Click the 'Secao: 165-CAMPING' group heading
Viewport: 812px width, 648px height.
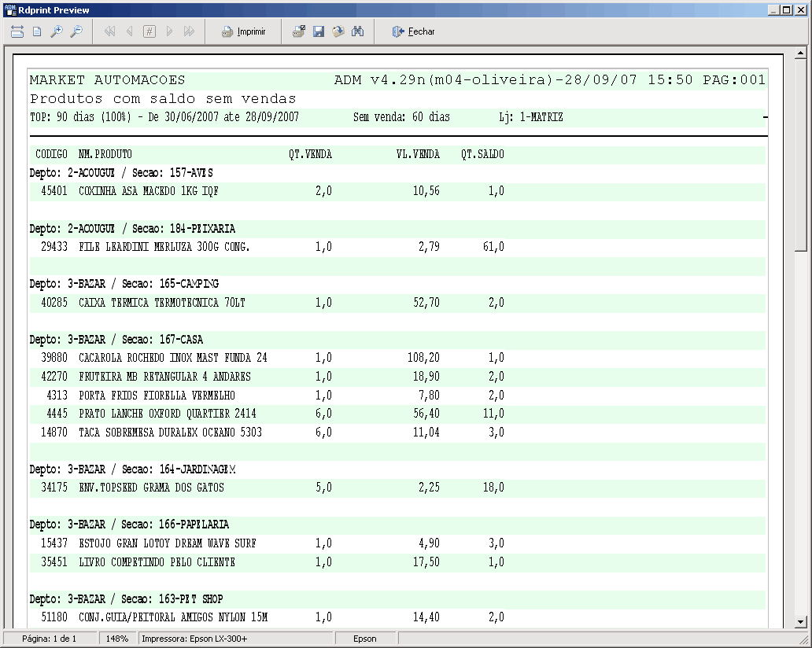click(x=170, y=284)
